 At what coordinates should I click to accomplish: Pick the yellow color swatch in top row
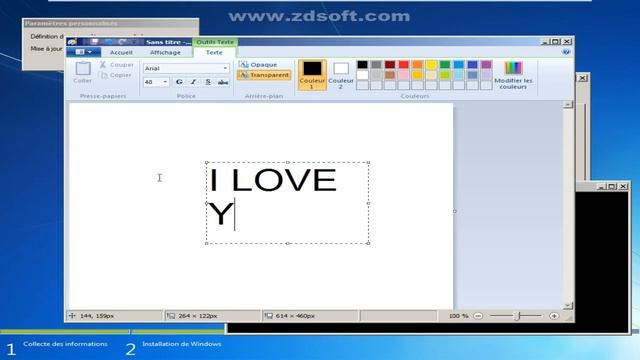(431, 64)
